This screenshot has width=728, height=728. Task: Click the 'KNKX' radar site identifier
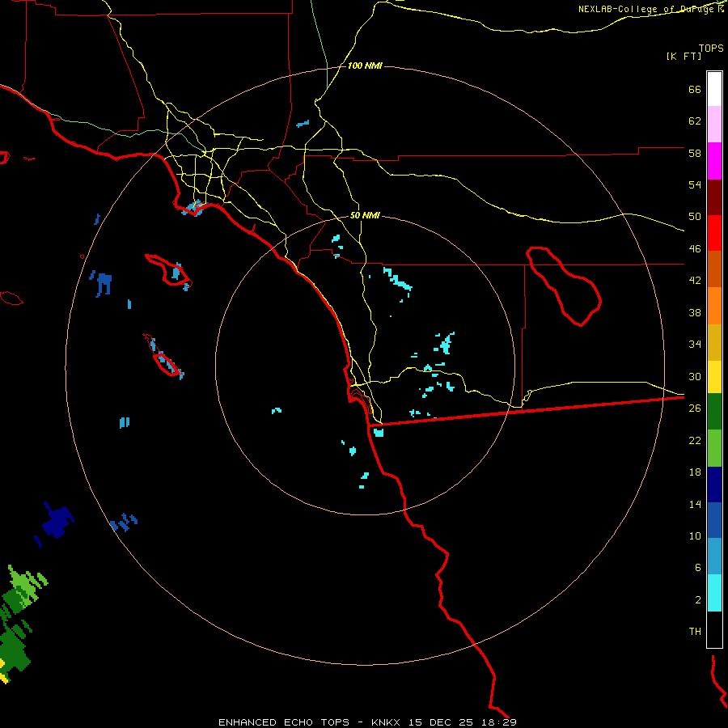(x=385, y=722)
